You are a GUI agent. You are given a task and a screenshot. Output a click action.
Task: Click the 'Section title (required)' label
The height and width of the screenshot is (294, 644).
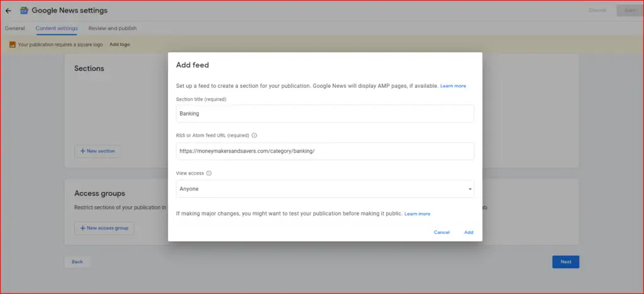(201, 99)
